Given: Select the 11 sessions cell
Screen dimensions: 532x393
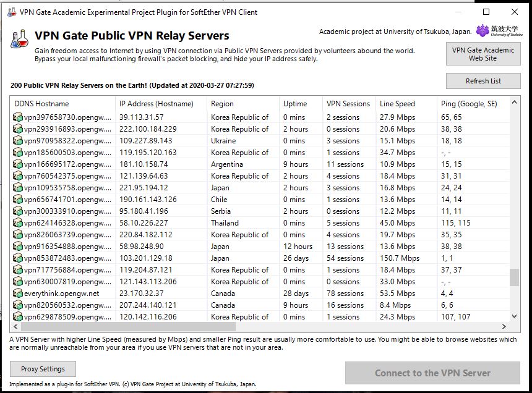Looking at the screenshot, I should pos(345,164).
